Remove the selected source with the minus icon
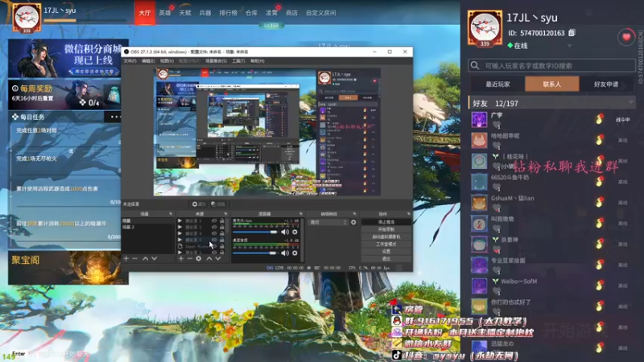644x362 pixels. [190, 258]
